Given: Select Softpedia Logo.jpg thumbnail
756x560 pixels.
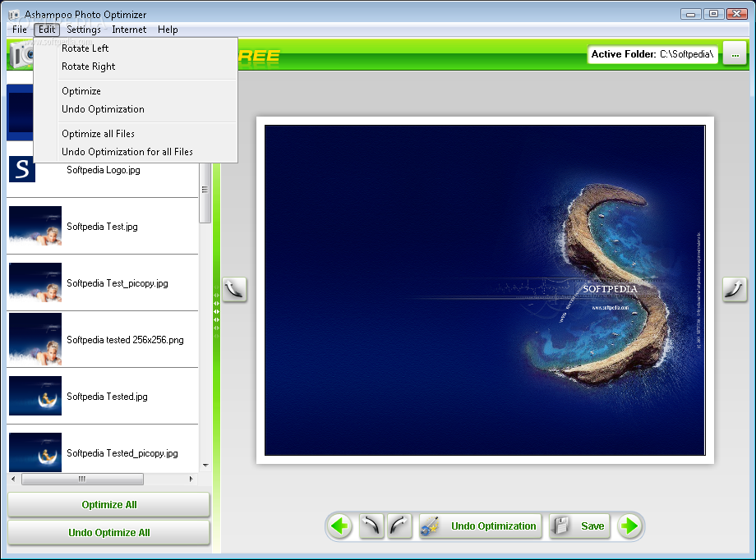Looking at the screenshot, I should pyautogui.click(x=22, y=169).
